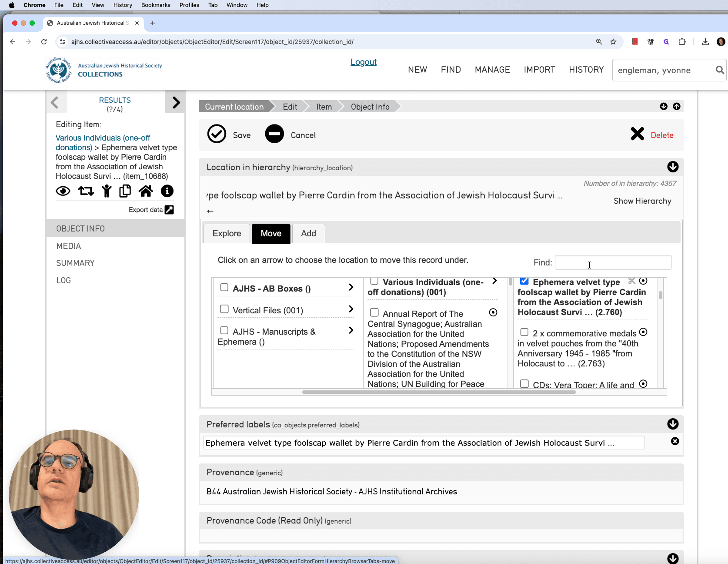The width and height of the screenshot is (728, 564).
Task: Click the Logout link
Action: click(364, 62)
